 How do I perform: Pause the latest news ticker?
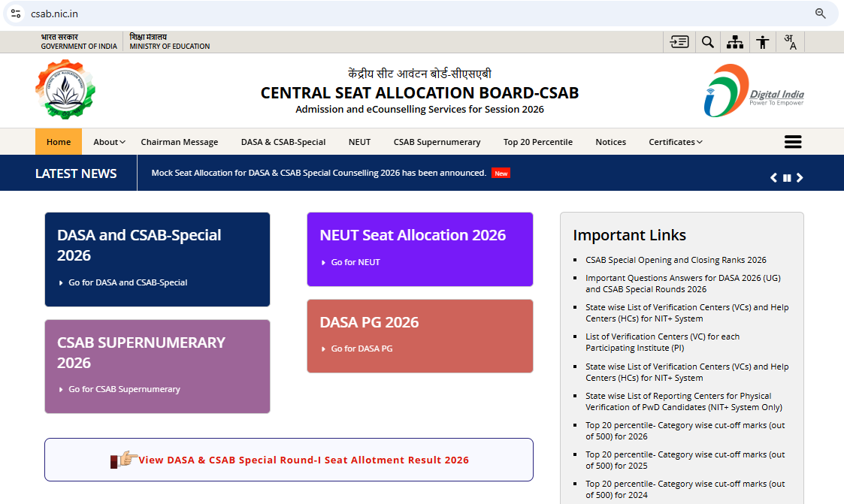[x=787, y=178]
